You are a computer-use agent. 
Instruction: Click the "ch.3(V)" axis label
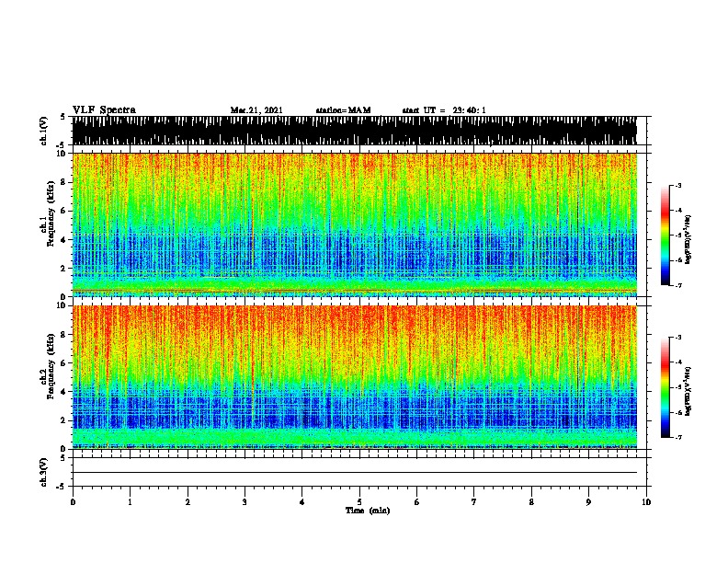tap(44, 472)
